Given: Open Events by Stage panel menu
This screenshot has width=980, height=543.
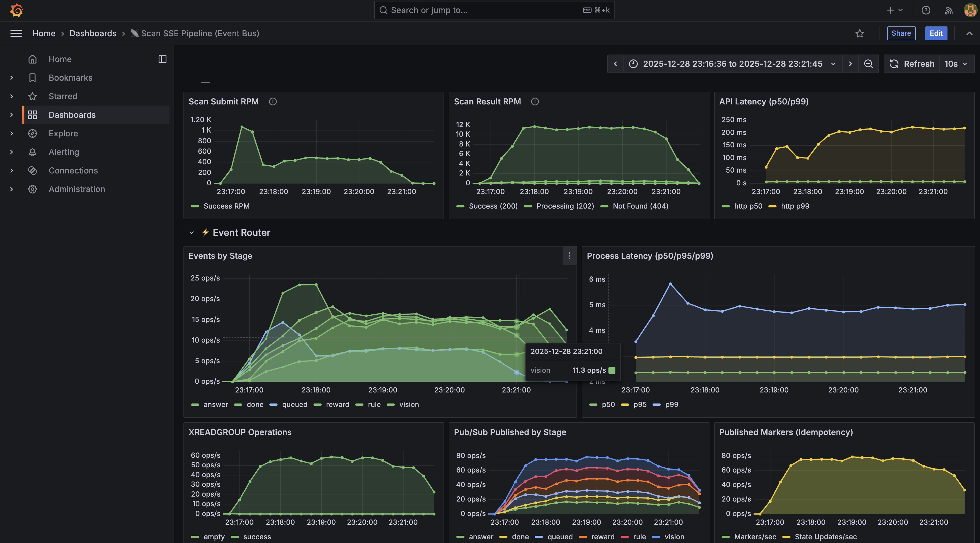Looking at the screenshot, I should pos(569,256).
